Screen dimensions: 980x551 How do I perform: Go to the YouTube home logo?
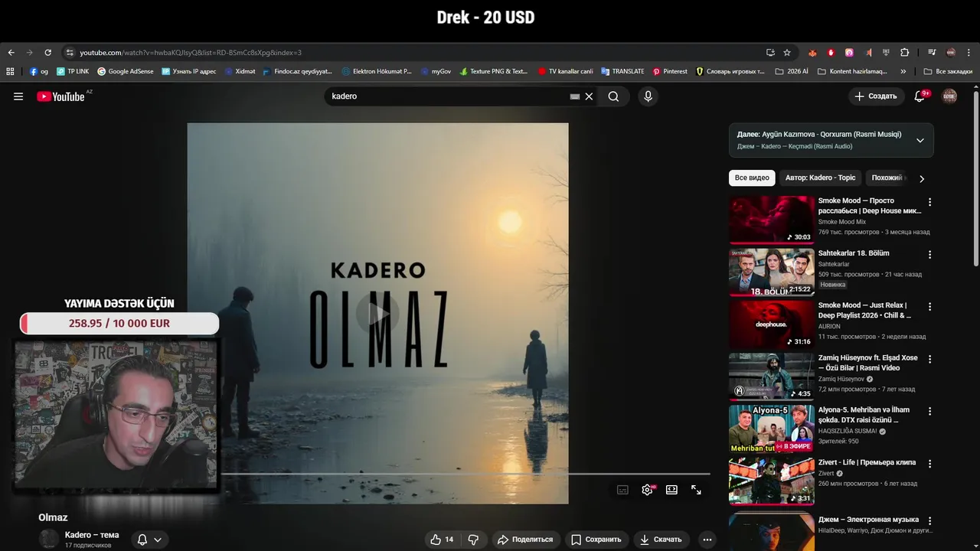click(60, 96)
